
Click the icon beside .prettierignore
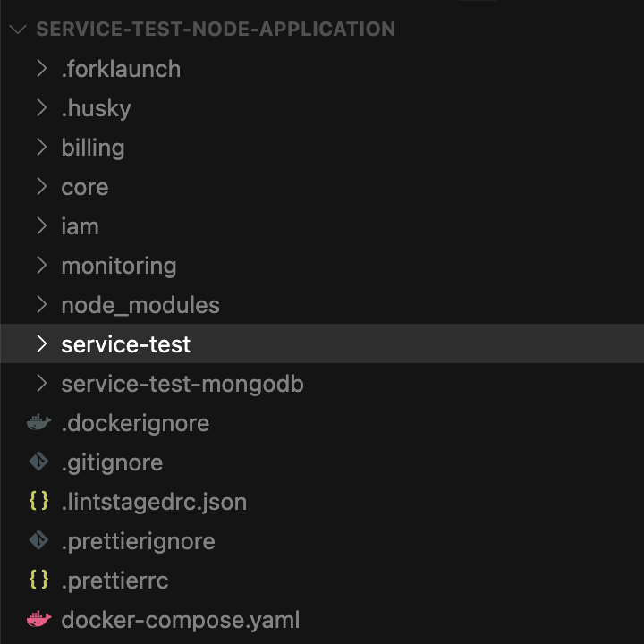click(x=38, y=541)
